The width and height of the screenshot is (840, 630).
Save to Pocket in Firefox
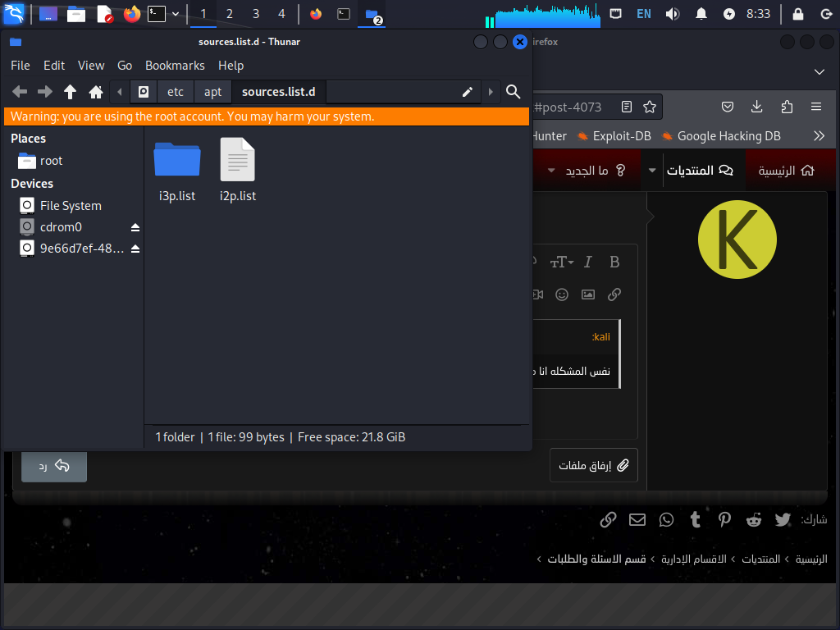[x=727, y=107]
